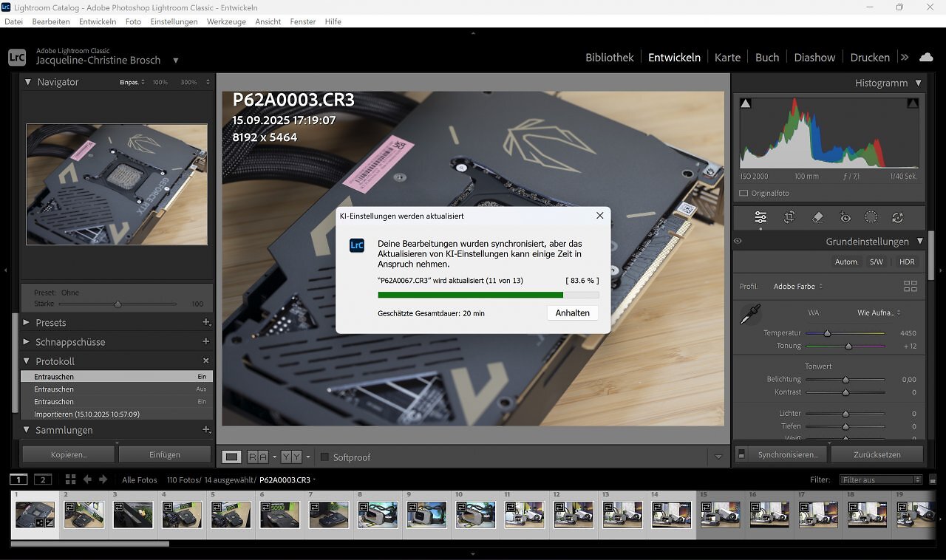Screen dimensions: 946x560
Task: Show more modules double-arrow
Action: tap(904, 57)
